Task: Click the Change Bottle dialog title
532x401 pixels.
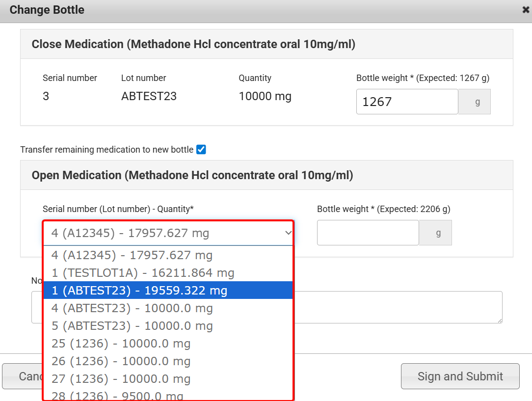Action: (x=47, y=10)
